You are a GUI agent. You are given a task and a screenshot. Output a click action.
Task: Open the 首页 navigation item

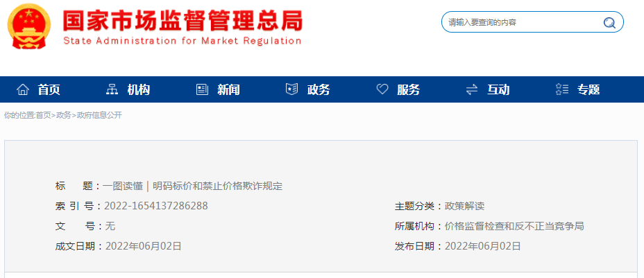49,89
